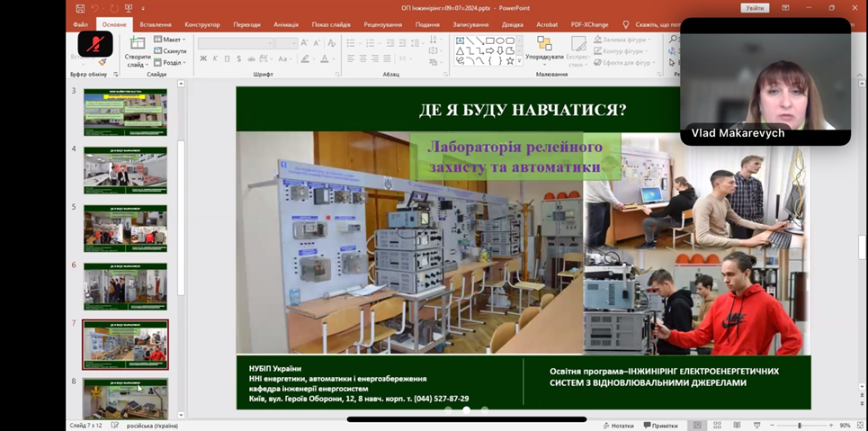Click the Format Painter brush icon
The height and width of the screenshot is (431, 868).
102,62
